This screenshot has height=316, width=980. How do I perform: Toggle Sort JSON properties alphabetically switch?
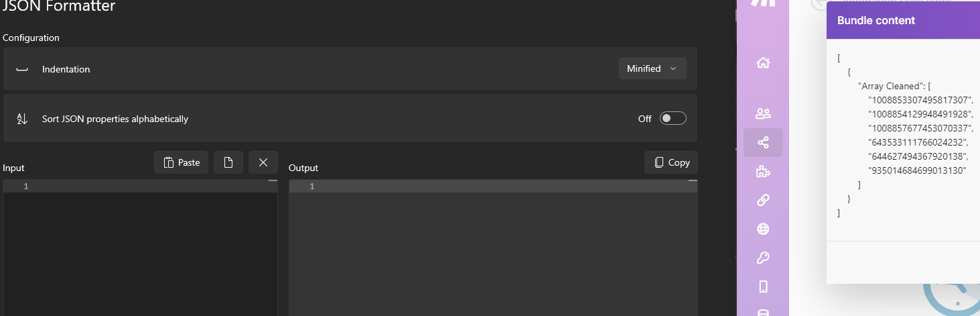(x=673, y=119)
